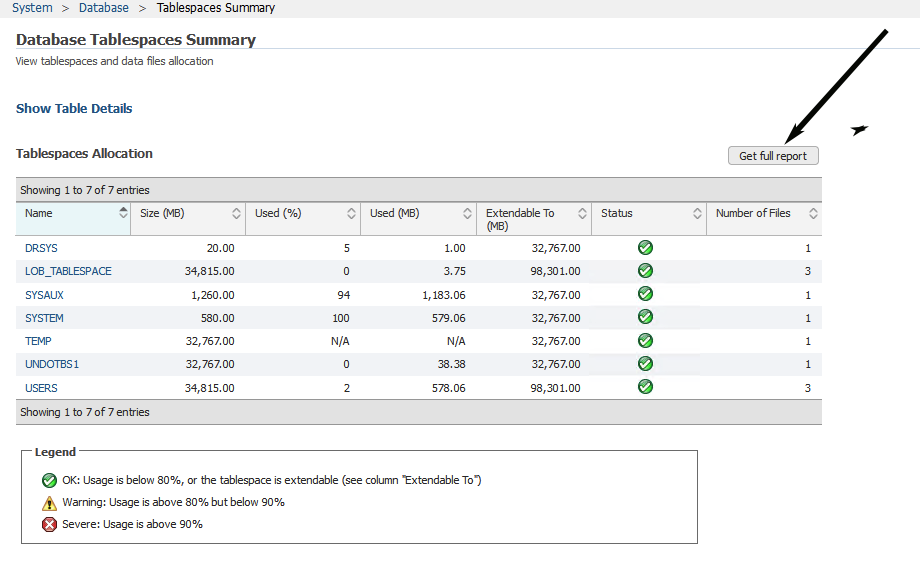Viewport: 920px width, 576px height.
Task: Sort by Status column header arrows
Action: (697, 213)
